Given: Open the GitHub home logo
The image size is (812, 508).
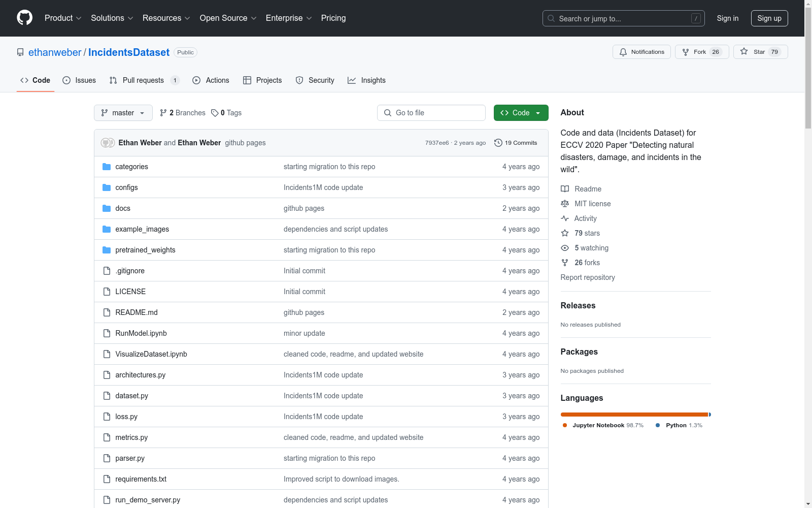Looking at the screenshot, I should tap(24, 18).
